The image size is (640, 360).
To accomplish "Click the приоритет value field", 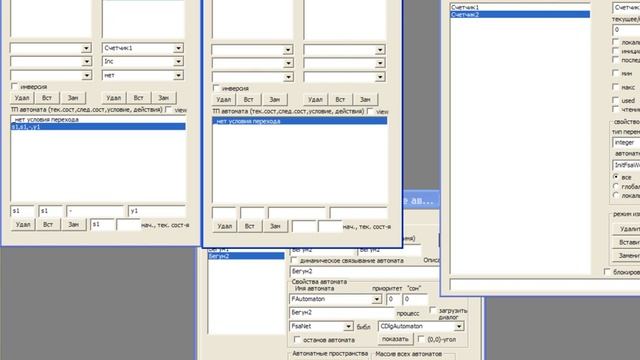I will pos(393,299).
